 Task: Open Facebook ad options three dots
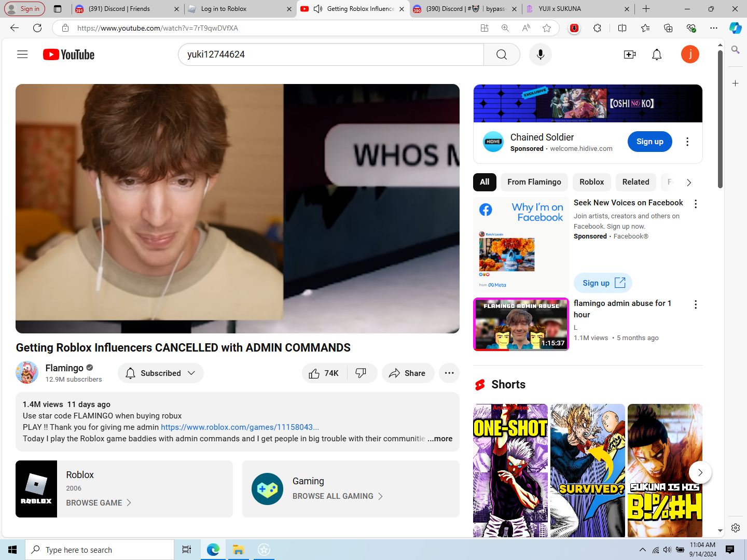[696, 204]
